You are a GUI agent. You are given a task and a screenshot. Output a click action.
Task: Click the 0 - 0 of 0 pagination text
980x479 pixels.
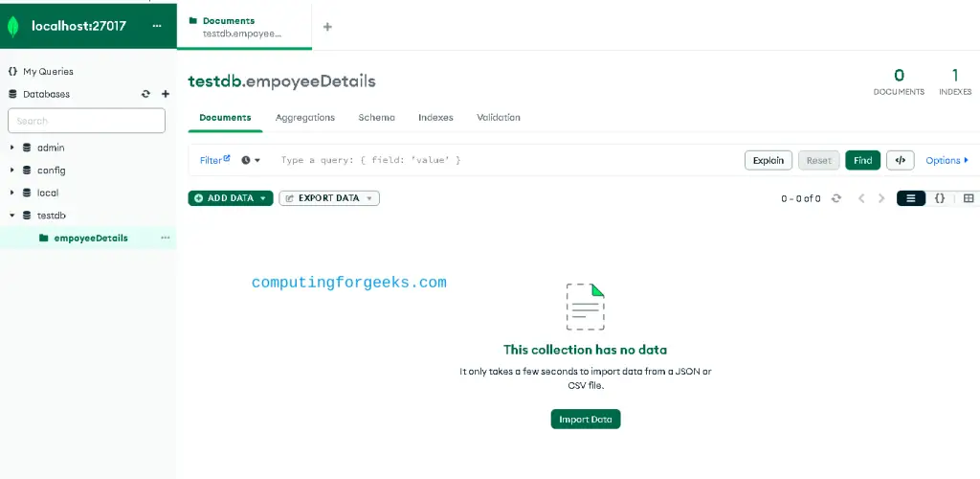[801, 198]
